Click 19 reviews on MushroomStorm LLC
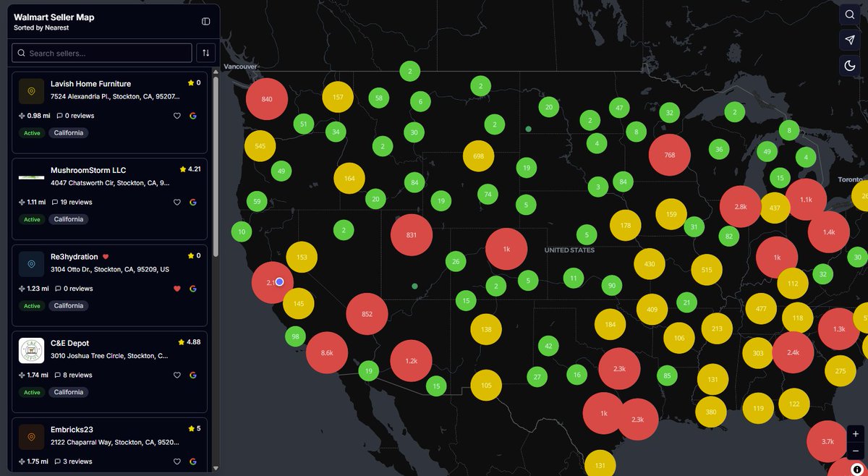868x476 pixels. (x=75, y=203)
